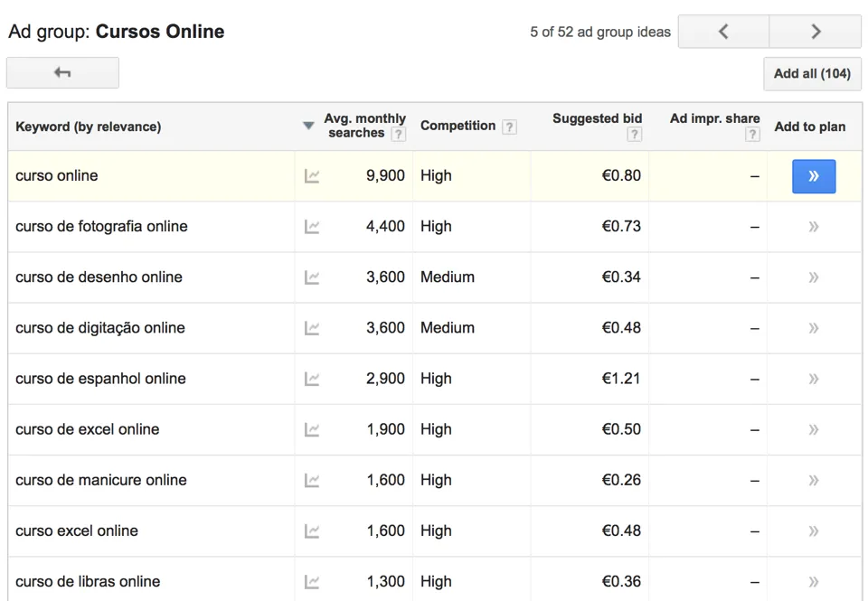Click the 2,900 searches value
This screenshot has height=601, width=868.
[x=385, y=379]
